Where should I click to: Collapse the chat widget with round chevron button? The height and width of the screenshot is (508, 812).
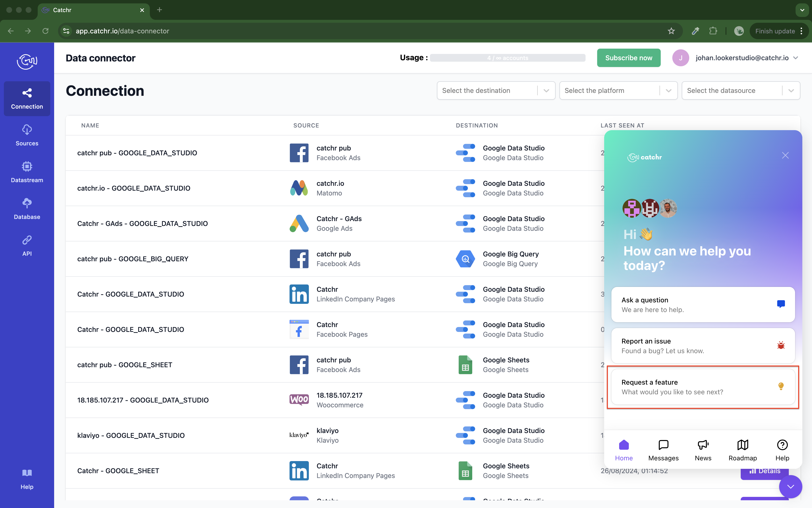pyautogui.click(x=790, y=486)
